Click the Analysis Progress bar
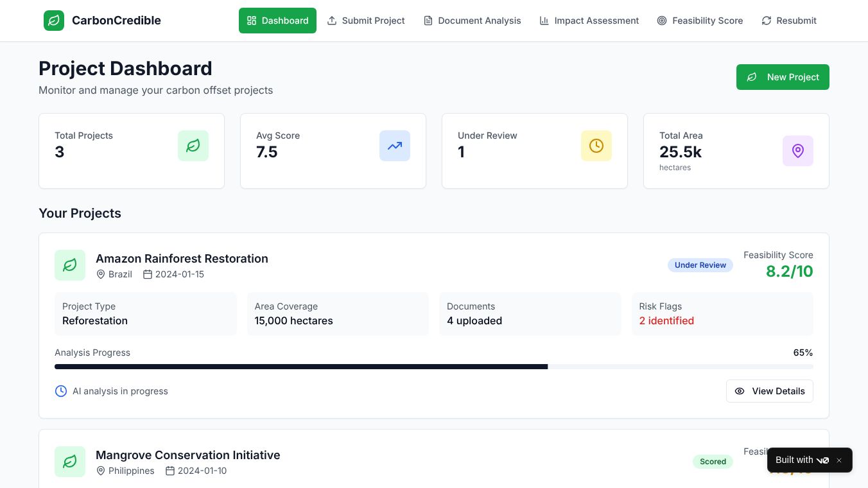The width and height of the screenshot is (868, 488). pos(434,367)
